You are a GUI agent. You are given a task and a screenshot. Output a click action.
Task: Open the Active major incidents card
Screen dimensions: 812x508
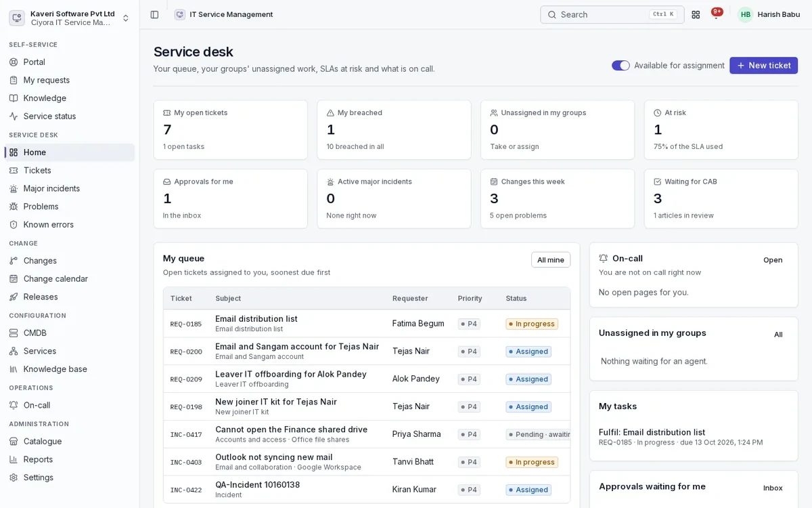pyautogui.click(x=394, y=198)
